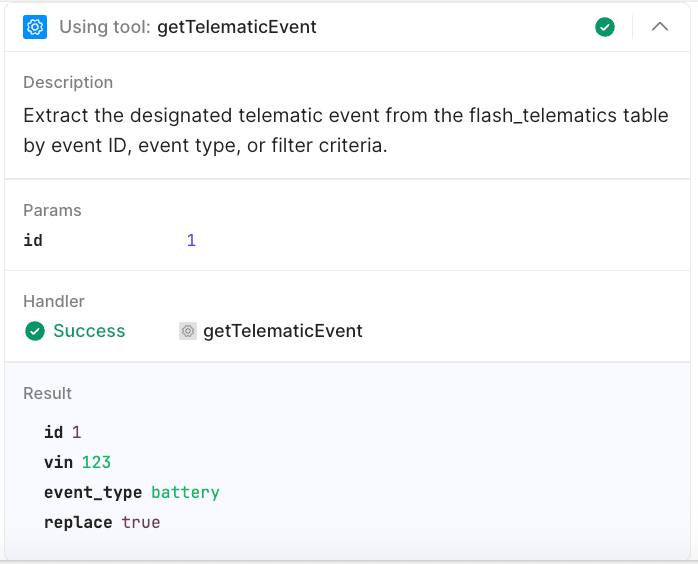Click the Params section label
Image resolution: width=698 pixels, height=564 pixels.
click(x=52, y=210)
